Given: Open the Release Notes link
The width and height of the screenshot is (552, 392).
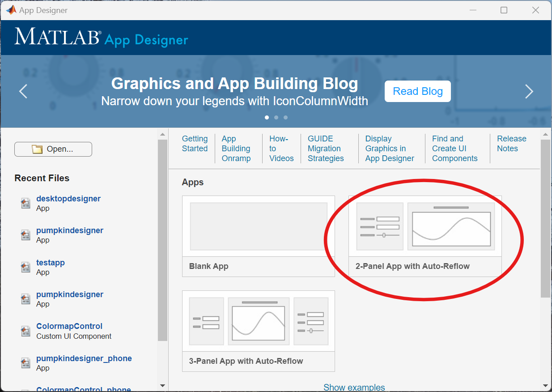Looking at the screenshot, I should pyautogui.click(x=511, y=144).
